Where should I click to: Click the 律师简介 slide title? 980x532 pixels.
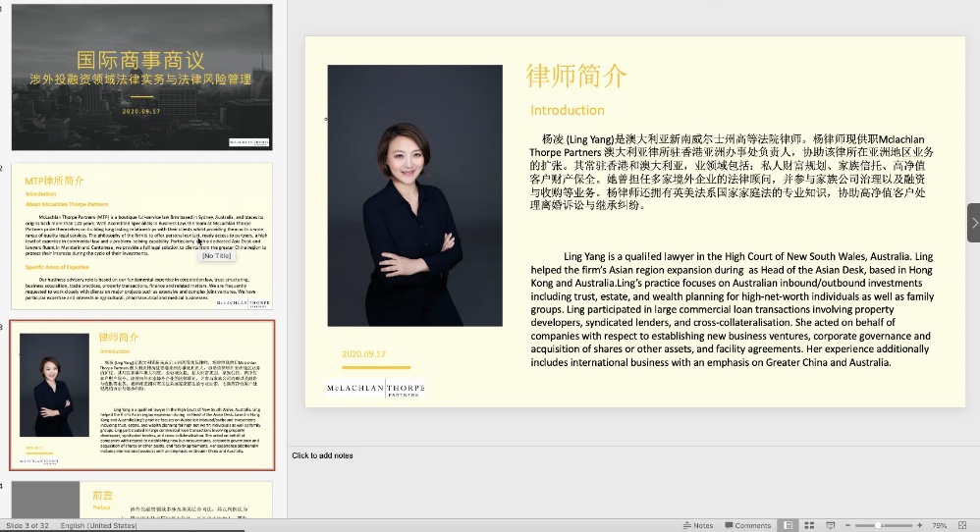(576, 76)
